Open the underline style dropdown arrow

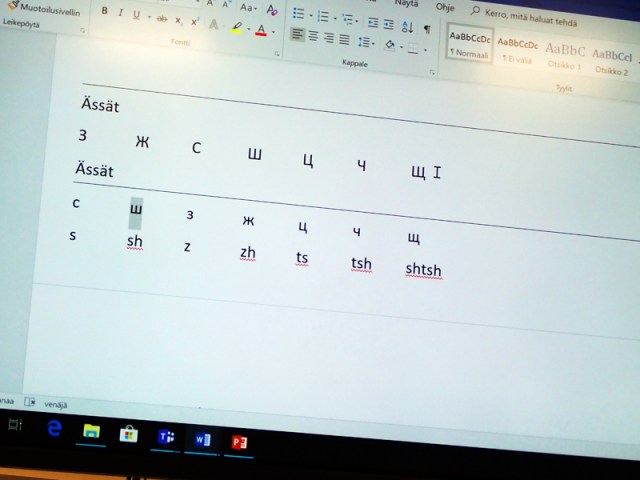tap(149, 17)
